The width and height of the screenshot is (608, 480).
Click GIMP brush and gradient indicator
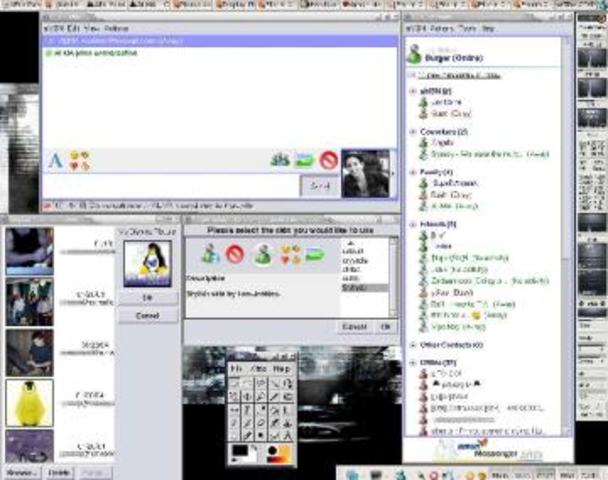[278, 454]
